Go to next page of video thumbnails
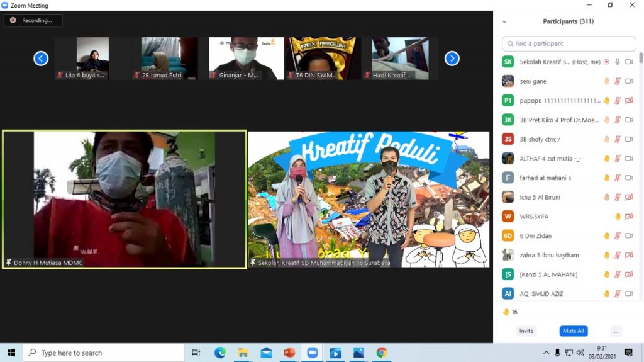Image resolution: width=644 pixels, height=362 pixels. 452,59
